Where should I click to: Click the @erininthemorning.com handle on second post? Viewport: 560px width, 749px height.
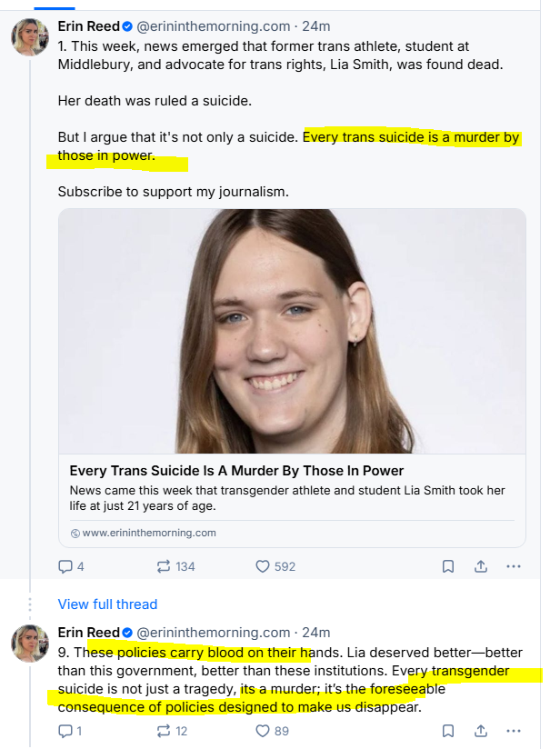213,632
